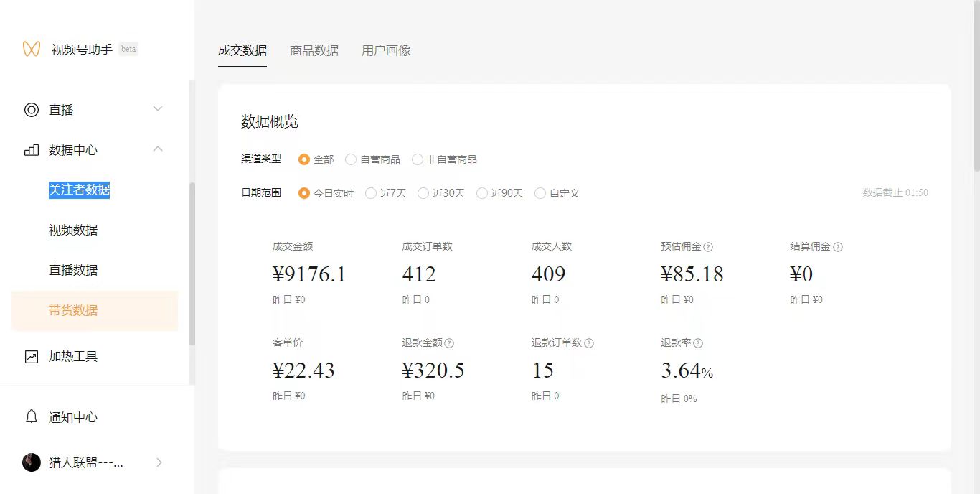Click the 数据中心 bar chart icon

tap(32, 150)
